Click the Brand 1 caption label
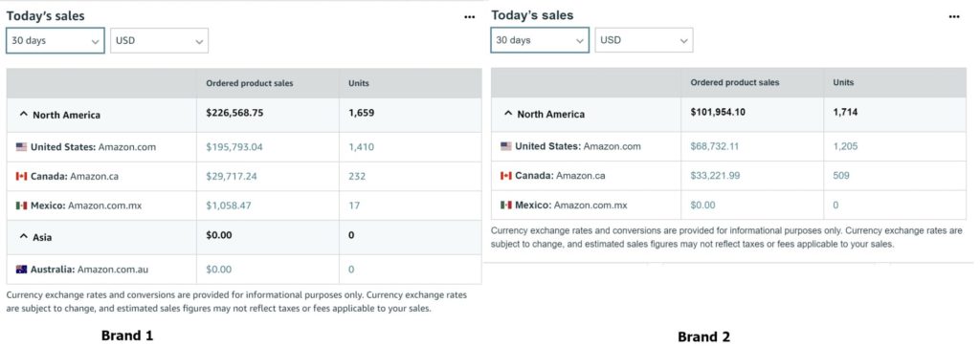 (127, 335)
